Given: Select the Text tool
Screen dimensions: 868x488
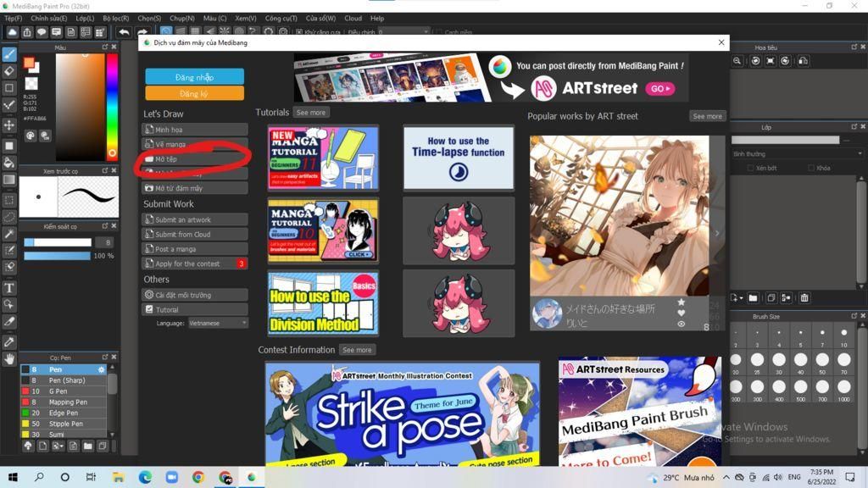Looking at the screenshot, I should click(x=9, y=288).
